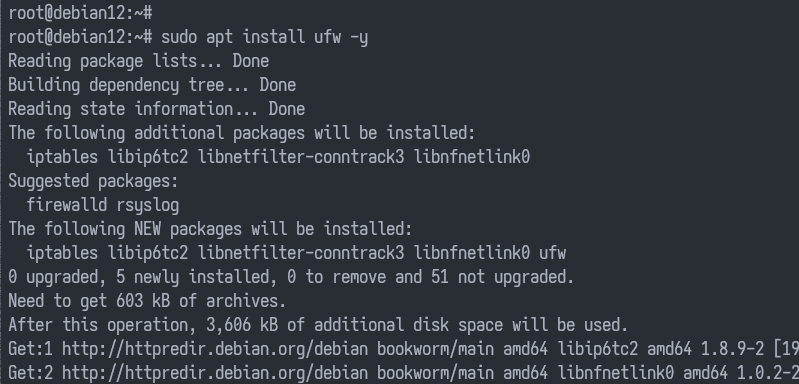
Task: Click 'Reading package lists... Done' line
Action: [139, 61]
